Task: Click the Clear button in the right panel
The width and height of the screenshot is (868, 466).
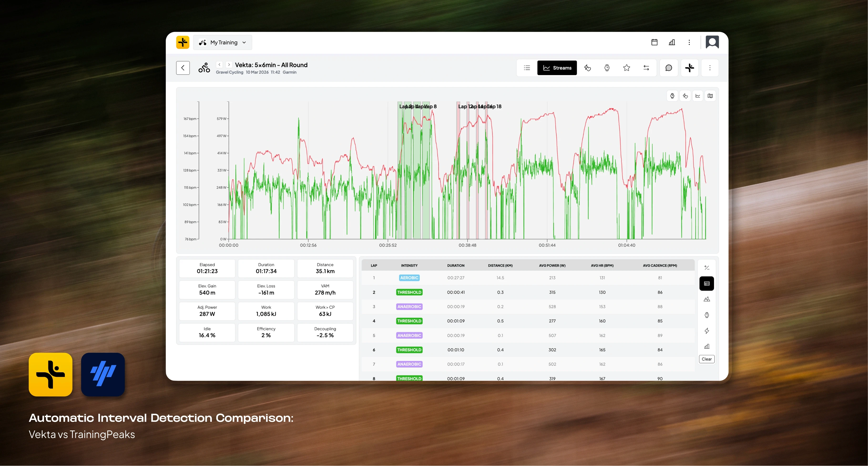Action: pyautogui.click(x=707, y=359)
